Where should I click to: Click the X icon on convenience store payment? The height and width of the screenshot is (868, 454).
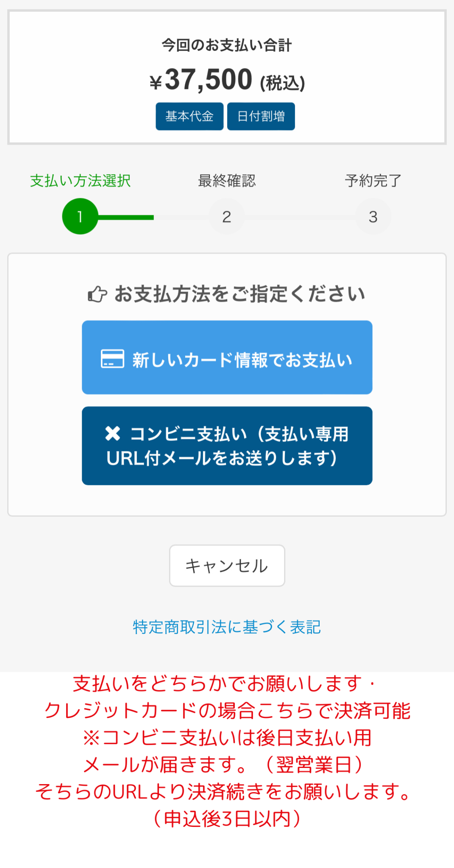tap(113, 433)
